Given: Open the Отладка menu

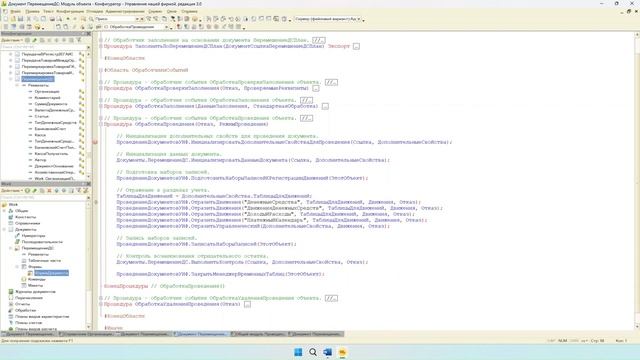Looking at the screenshot, I should (x=94, y=11).
